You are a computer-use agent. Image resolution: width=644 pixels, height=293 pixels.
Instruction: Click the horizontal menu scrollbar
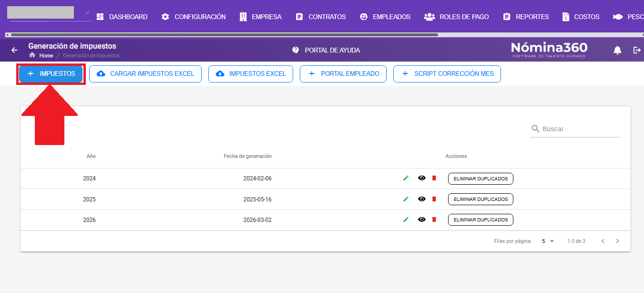tap(224, 35)
